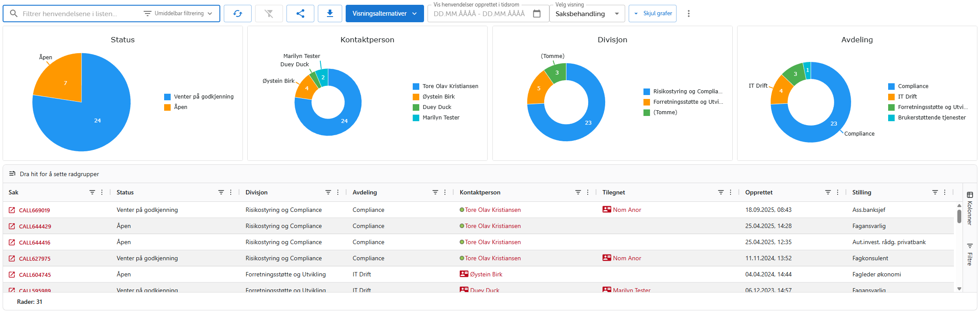Expand the Umiddelbar filtrering dropdown
The height and width of the screenshot is (313, 980).
(178, 14)
